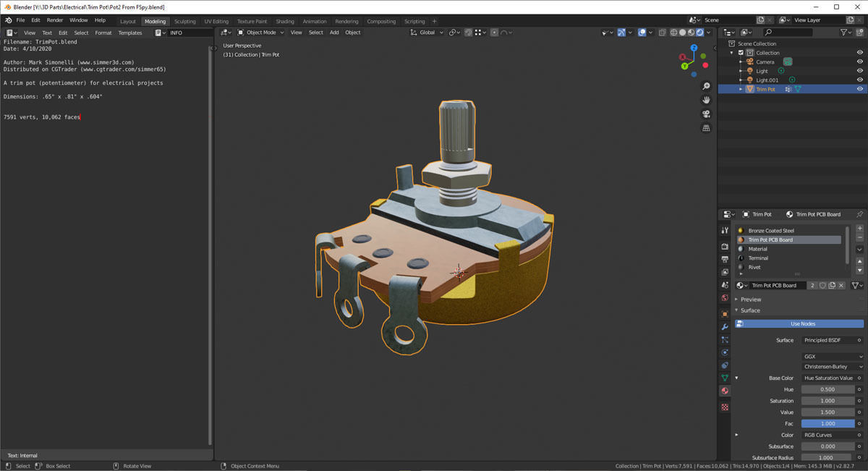This screenshot has height=471, width=868.
Task: Open the World properties tab icon
Action: [725, 297]
